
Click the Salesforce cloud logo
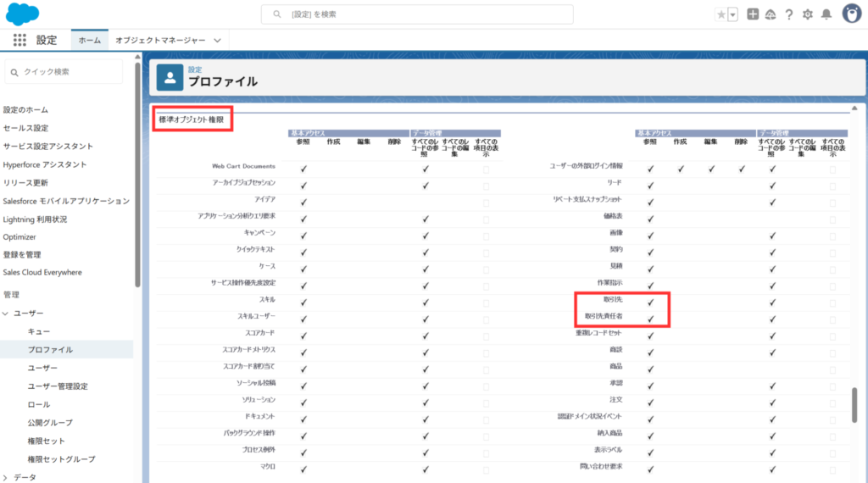pos(22,14)
